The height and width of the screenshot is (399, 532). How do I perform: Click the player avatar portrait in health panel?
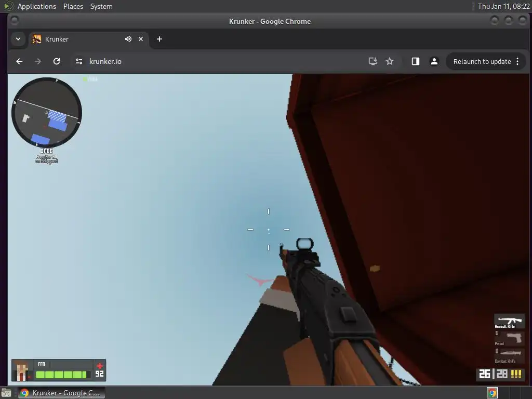pyautogui.click(x=22, y=371)
